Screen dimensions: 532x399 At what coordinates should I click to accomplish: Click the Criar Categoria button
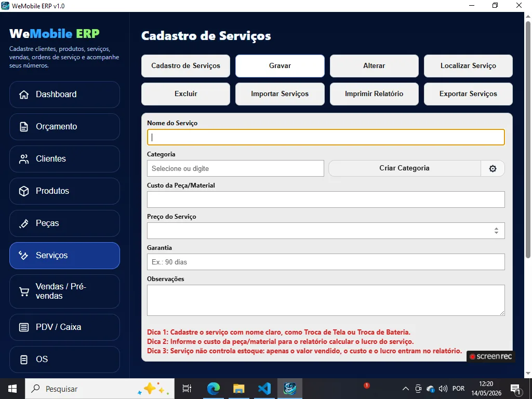click(x=404, y=168)
